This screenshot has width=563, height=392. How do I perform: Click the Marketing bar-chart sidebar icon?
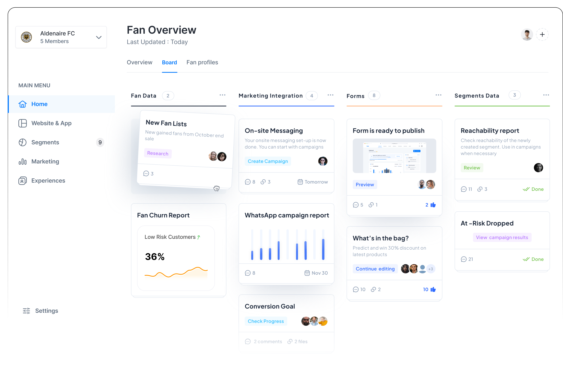click(x=23, y=161)
